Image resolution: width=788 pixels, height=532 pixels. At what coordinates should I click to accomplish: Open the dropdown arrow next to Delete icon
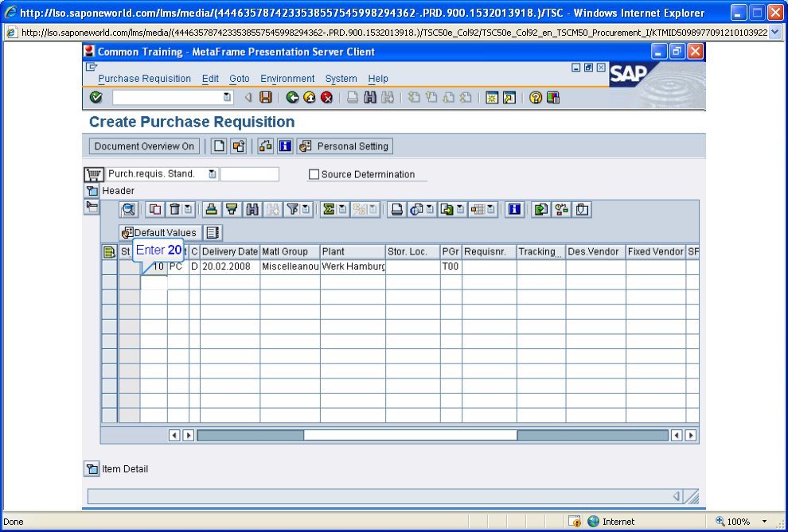[x=188, y=209]
